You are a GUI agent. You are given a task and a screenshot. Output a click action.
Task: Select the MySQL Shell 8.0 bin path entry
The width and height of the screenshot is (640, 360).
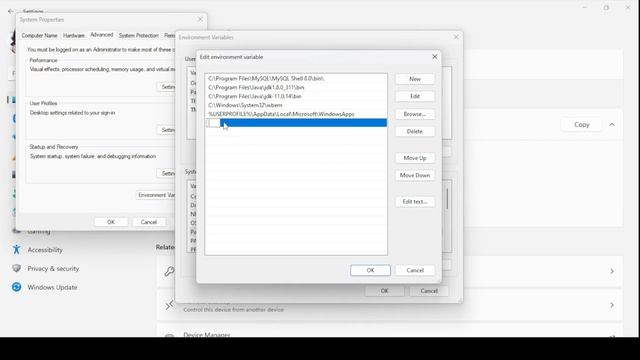296,78
